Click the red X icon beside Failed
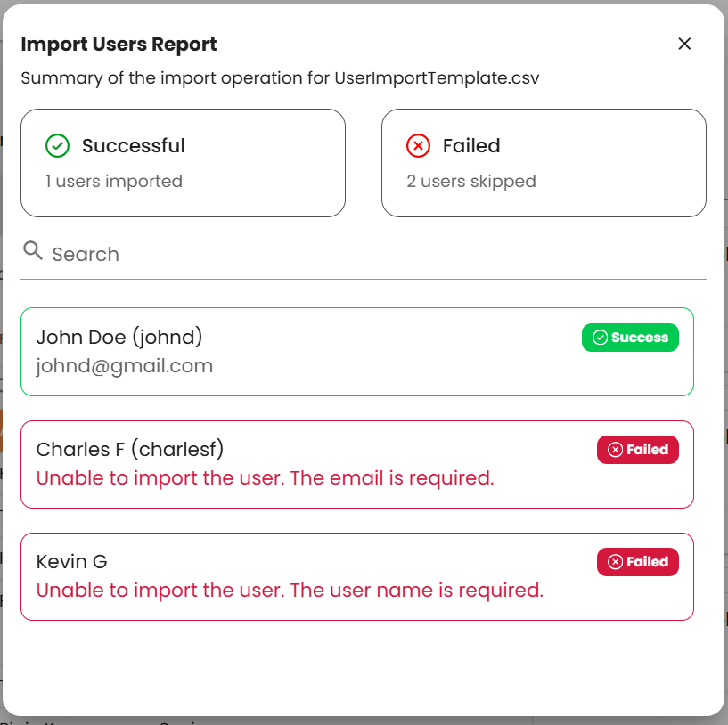The image size is (728, 725). pos(418,145)
